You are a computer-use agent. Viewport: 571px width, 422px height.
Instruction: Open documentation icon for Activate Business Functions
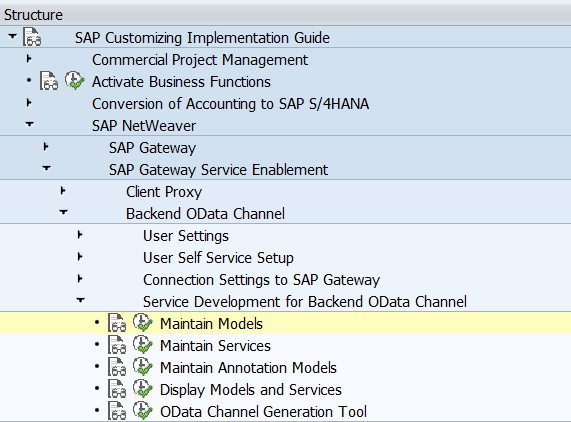49,81
